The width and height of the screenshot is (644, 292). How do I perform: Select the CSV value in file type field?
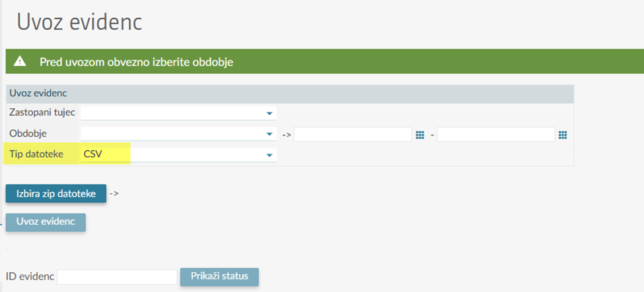92,155
